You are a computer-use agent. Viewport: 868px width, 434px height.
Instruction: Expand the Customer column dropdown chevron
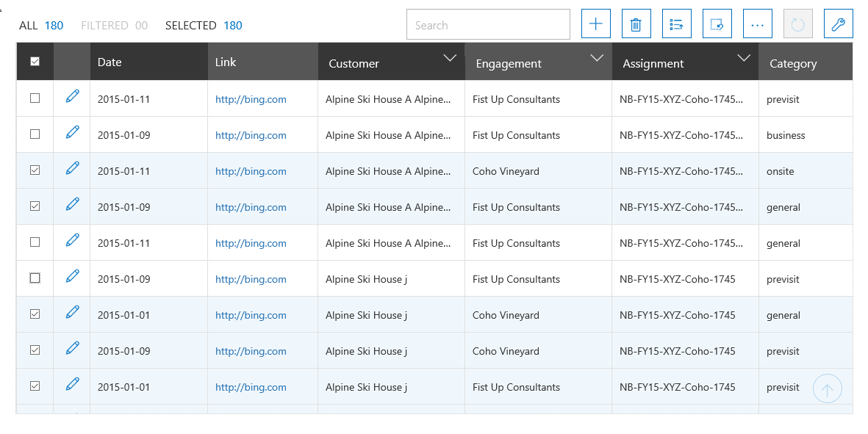click(x=450, y=57)
